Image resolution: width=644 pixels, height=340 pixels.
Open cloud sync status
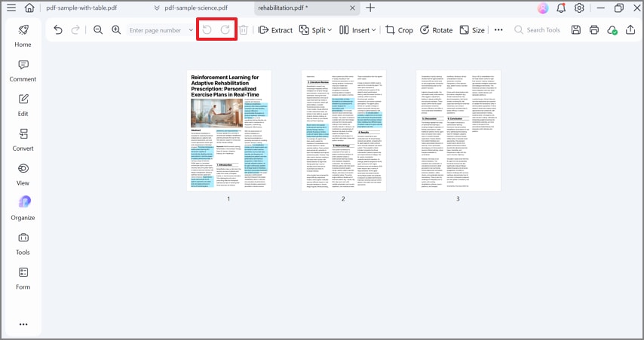[x=612, y=30]
